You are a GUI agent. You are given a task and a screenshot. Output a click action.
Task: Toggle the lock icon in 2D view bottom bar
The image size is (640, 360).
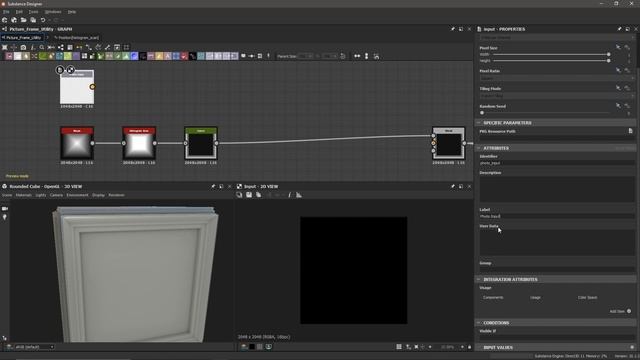tap(469, 347)
